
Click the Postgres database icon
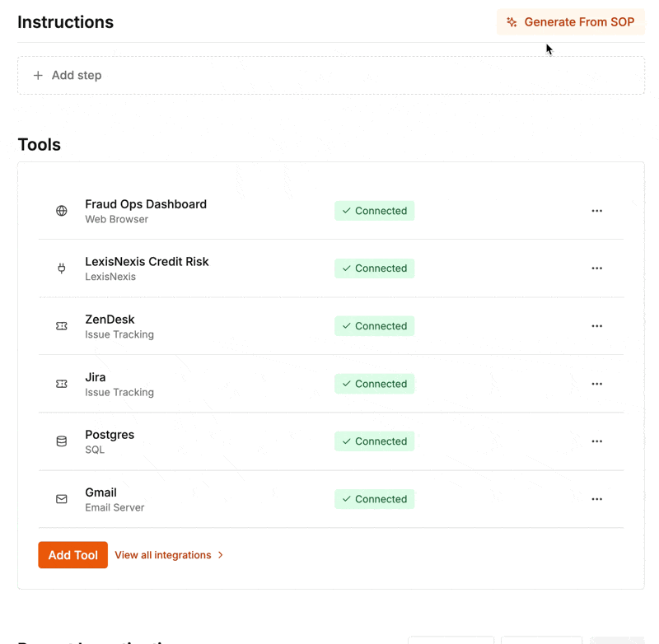pos(62,441)
